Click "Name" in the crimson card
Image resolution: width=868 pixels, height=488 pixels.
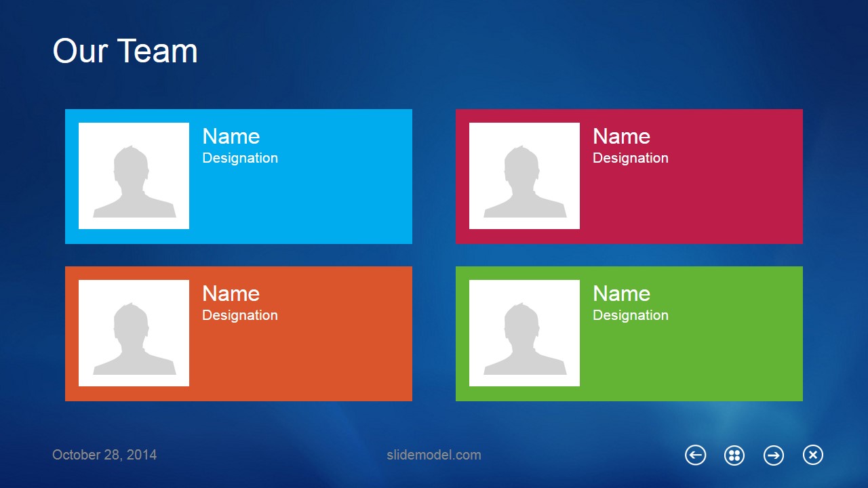coord(622,136)
